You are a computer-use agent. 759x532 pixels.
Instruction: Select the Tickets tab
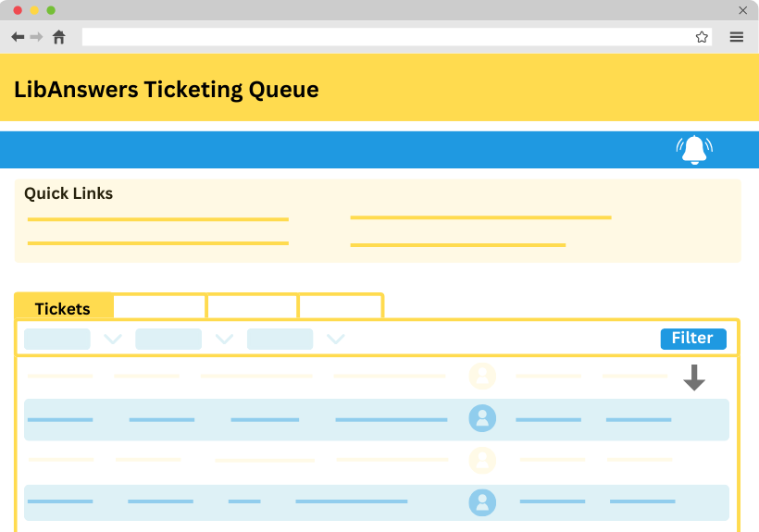63,308
